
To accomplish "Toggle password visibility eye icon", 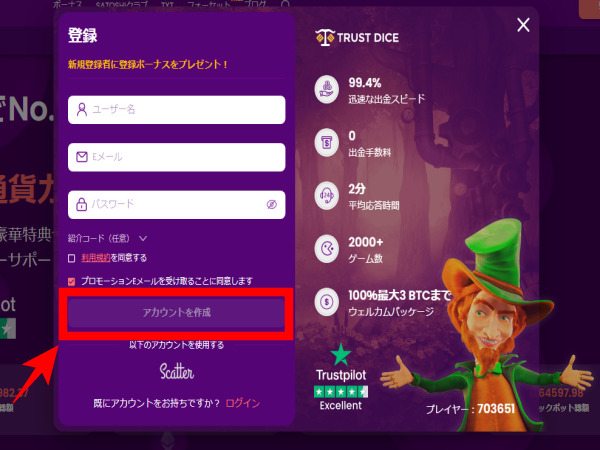I will [272, 204].
